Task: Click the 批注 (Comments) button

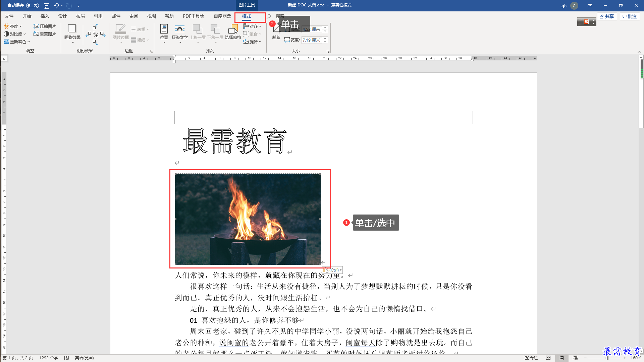Action: pyautogui.click(x=630, y=16)
